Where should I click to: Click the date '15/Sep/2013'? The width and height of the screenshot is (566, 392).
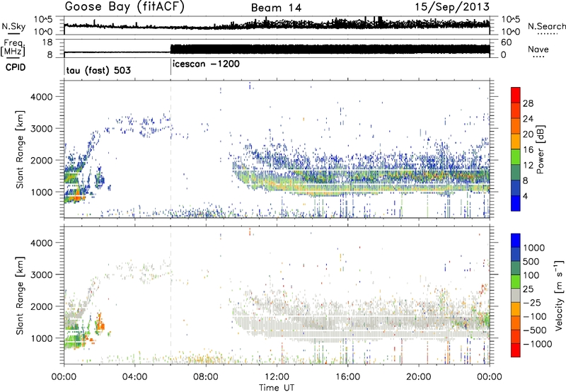click(452, 7)
